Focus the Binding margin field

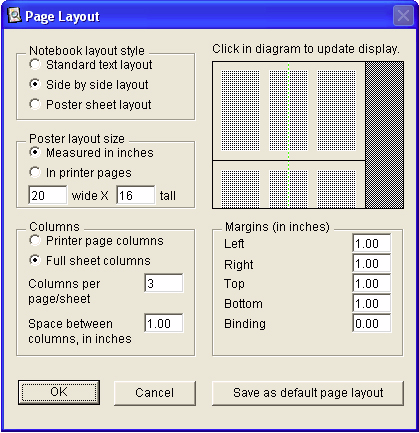[x=372, y=323]
